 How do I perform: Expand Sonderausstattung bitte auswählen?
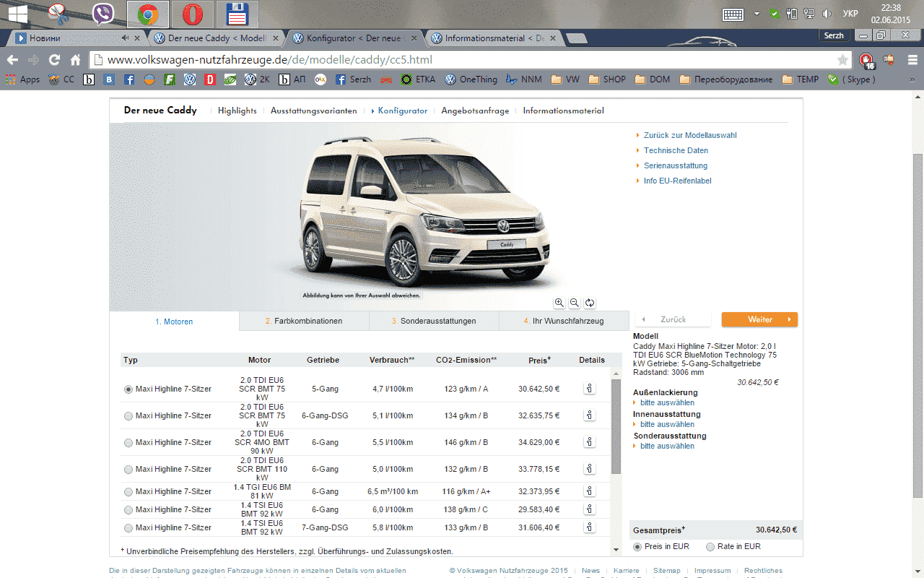pyautogui.click(x=667, y=446)
